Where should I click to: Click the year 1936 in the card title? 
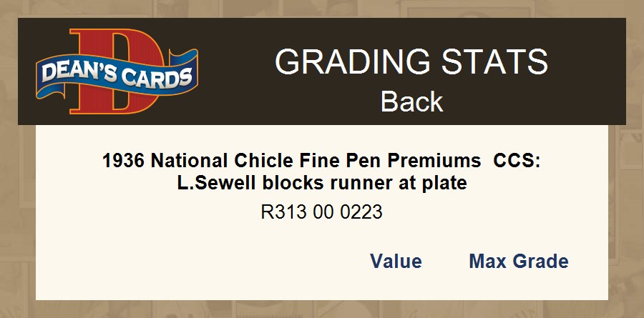click(124, 161)
